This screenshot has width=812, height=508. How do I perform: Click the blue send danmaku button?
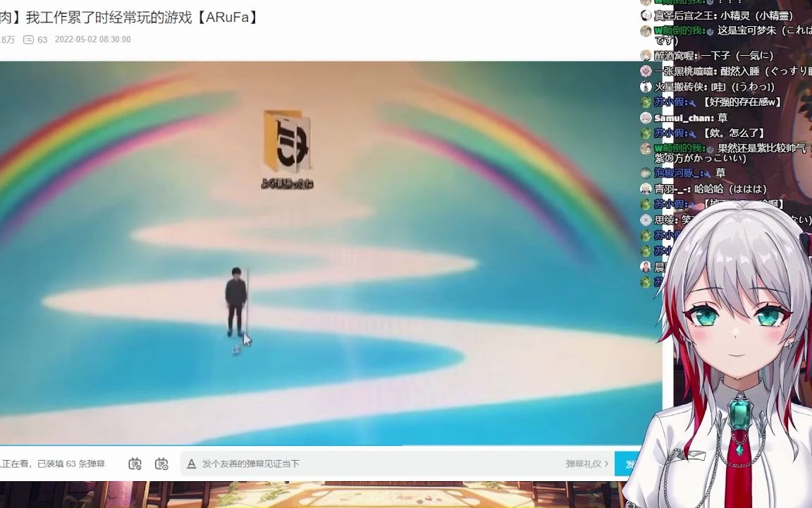[627, 464]
